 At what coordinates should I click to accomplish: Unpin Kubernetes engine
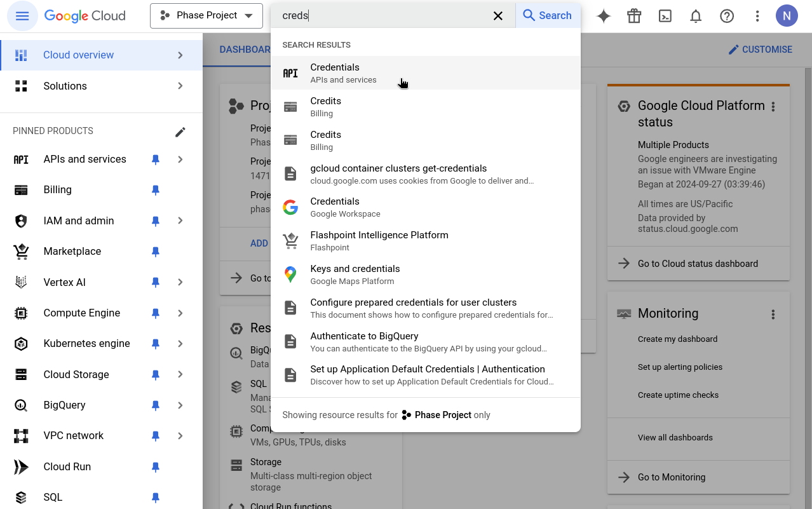[155, 344]
